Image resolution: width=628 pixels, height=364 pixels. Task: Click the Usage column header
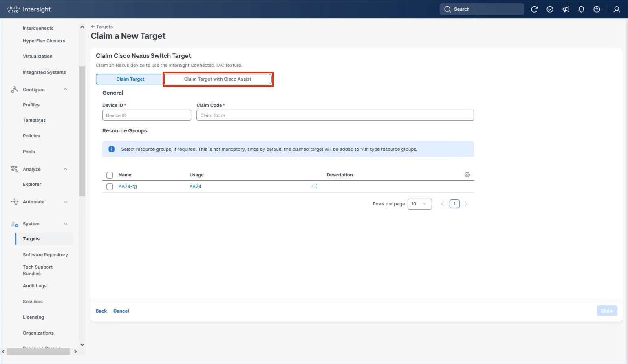pyautogui.click(x=196, y=175)
